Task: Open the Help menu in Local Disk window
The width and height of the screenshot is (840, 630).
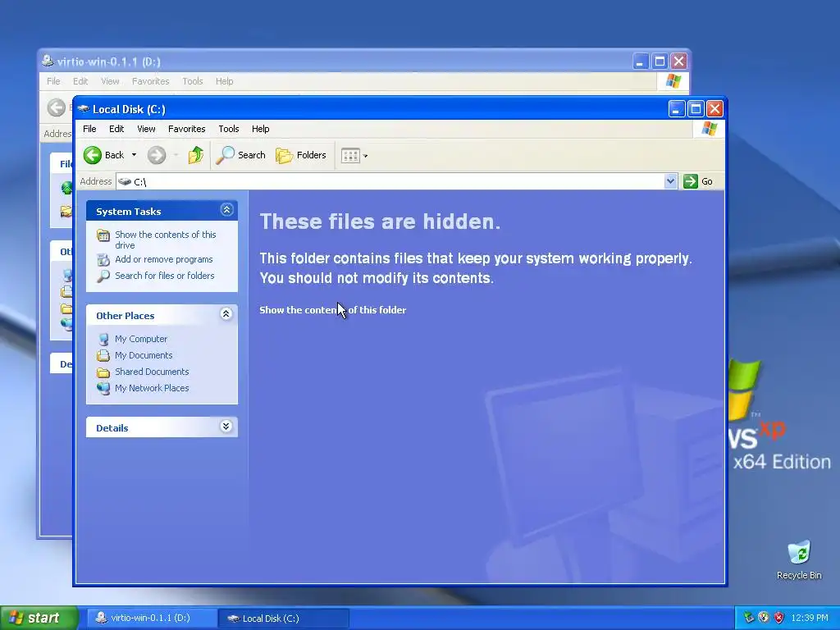Action: click(x=260, y=129)
